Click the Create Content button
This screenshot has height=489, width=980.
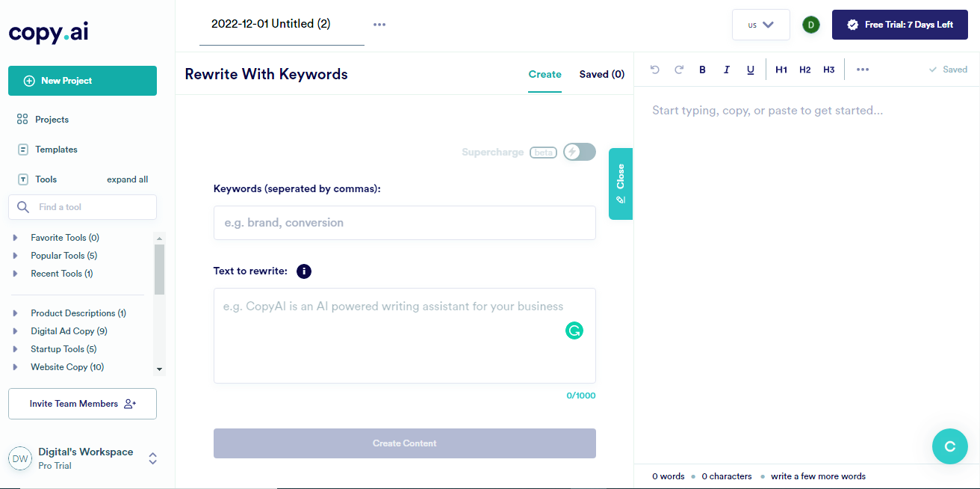point(405,443)
